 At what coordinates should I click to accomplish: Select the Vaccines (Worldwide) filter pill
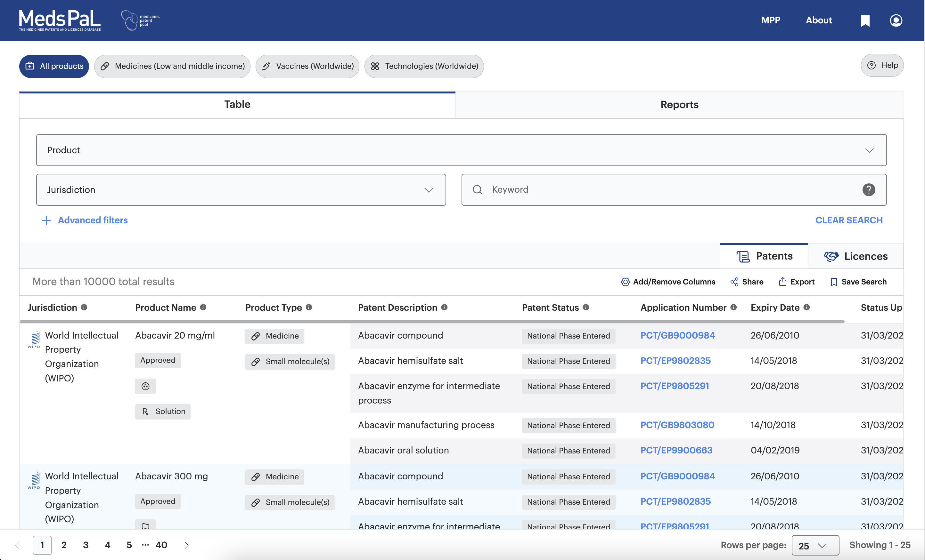click(307, 66)
